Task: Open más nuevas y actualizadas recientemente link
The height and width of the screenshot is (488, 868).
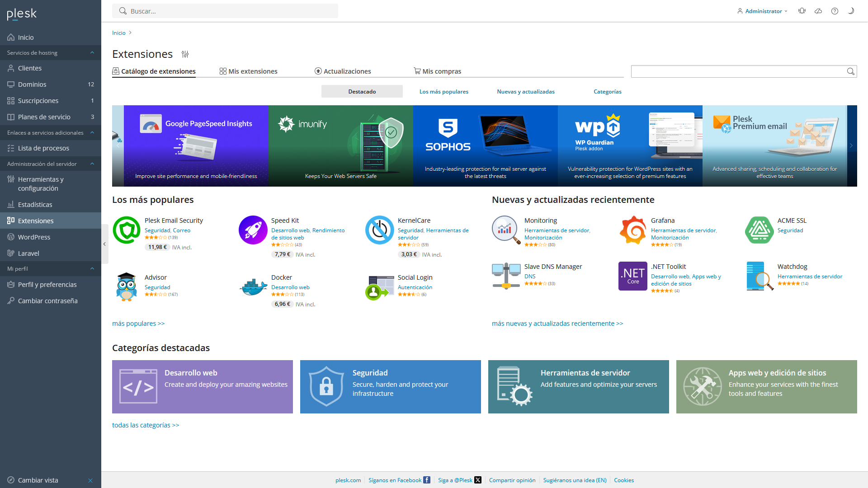Action: click(557, 324)
